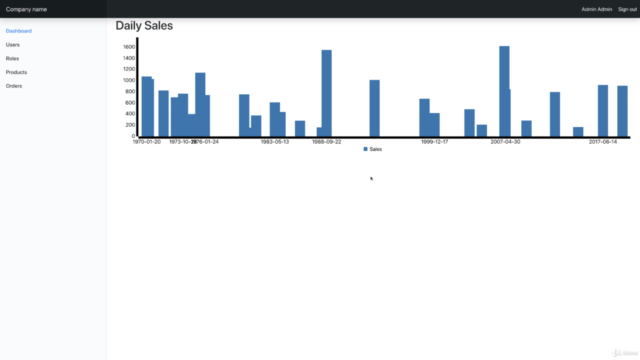Click the Sales legend label
This screenshot has height=360, width=640.
[376, 149]
